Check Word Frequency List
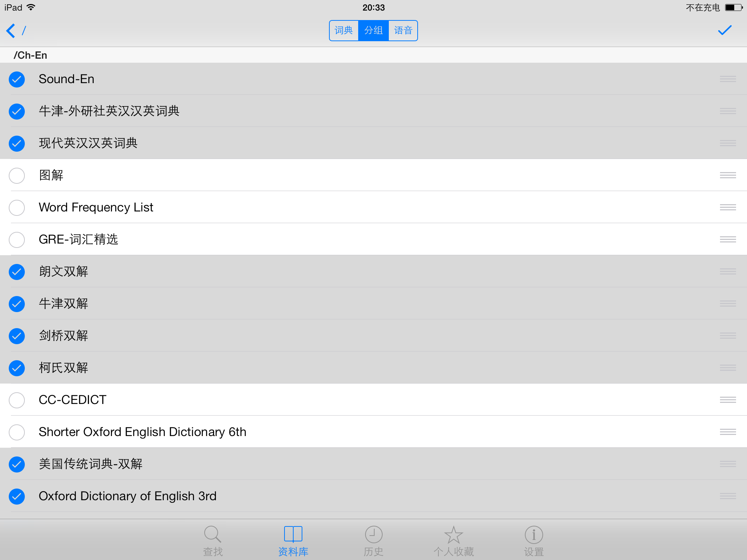 point(17,207)
